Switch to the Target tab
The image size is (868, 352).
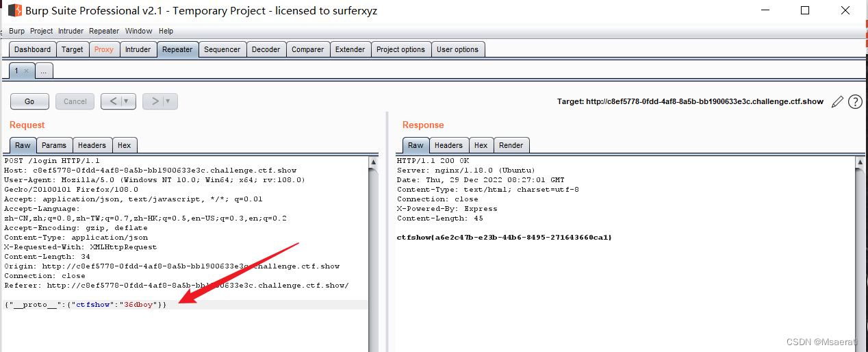72,49
